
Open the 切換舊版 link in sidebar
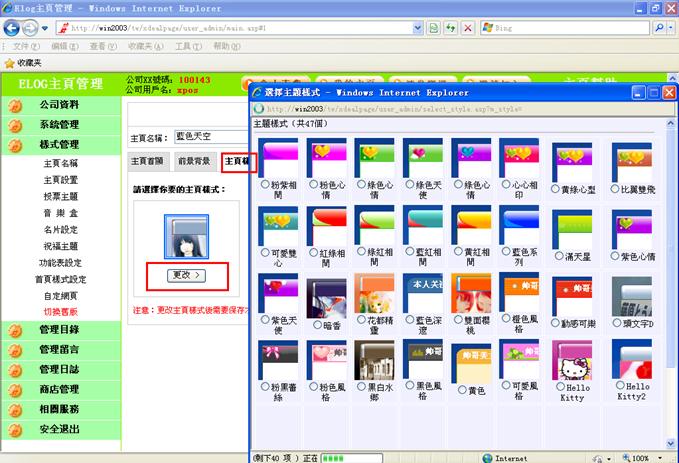(59, 312)
